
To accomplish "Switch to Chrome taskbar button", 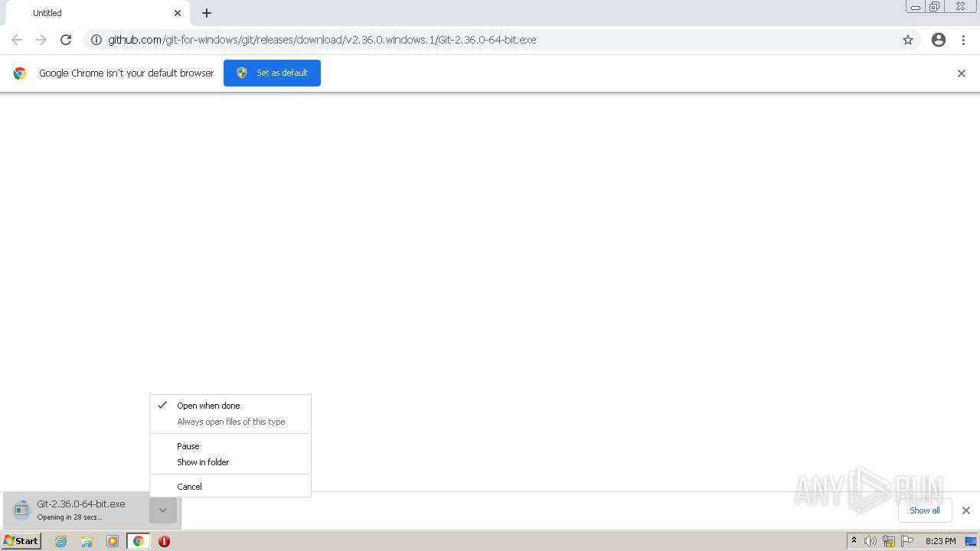I will coord(138,541).
